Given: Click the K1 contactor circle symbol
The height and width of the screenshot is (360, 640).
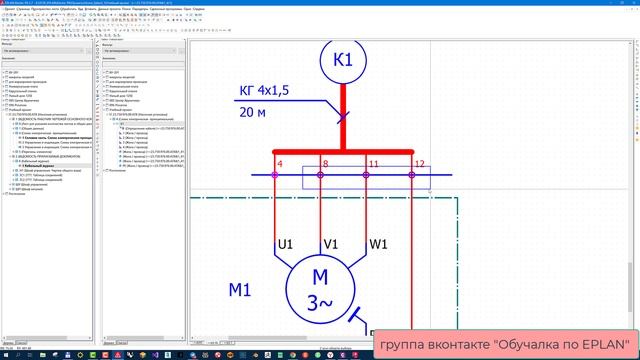Looking at the screenshot, I should pos(343,60).
